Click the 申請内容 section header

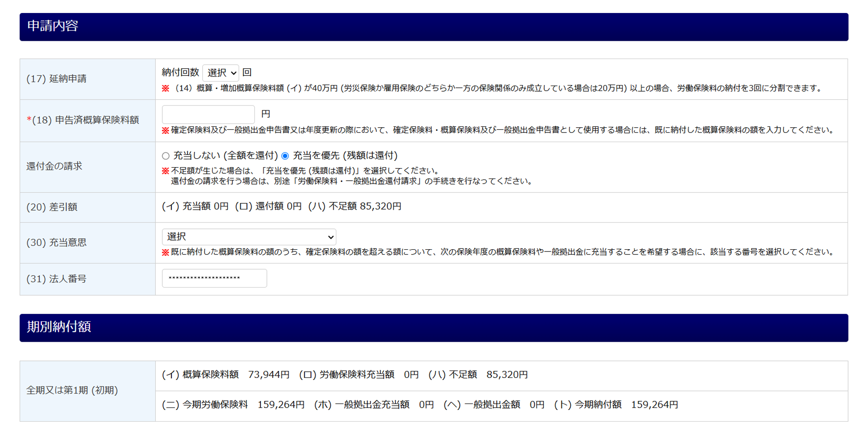pyautogui.click(x=434, y=27)
